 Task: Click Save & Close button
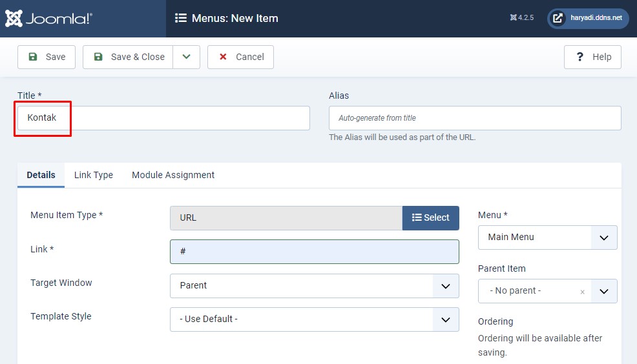128,57
